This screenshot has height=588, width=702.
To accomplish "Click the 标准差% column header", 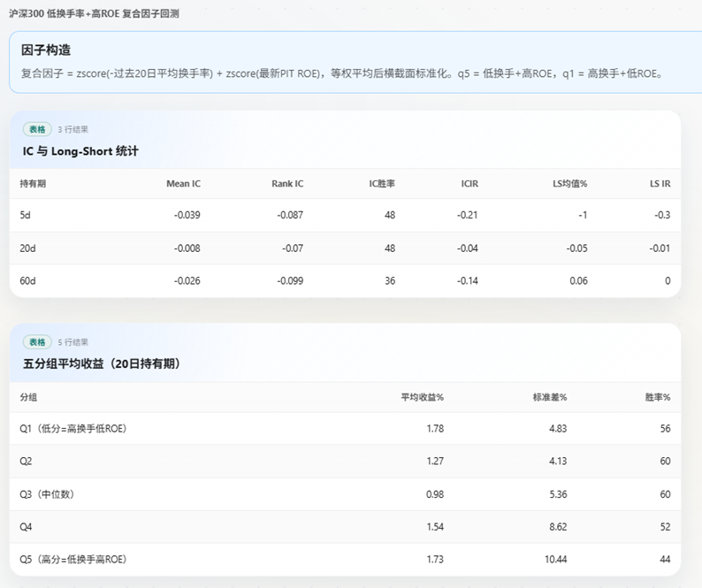I will (x=550, y=397).
